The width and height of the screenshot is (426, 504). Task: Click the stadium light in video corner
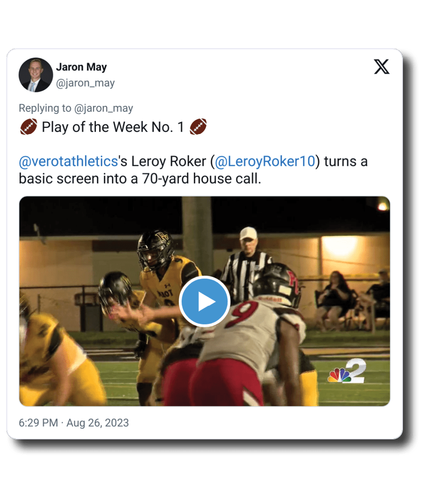pyautogui.click(x=382, y=206)
